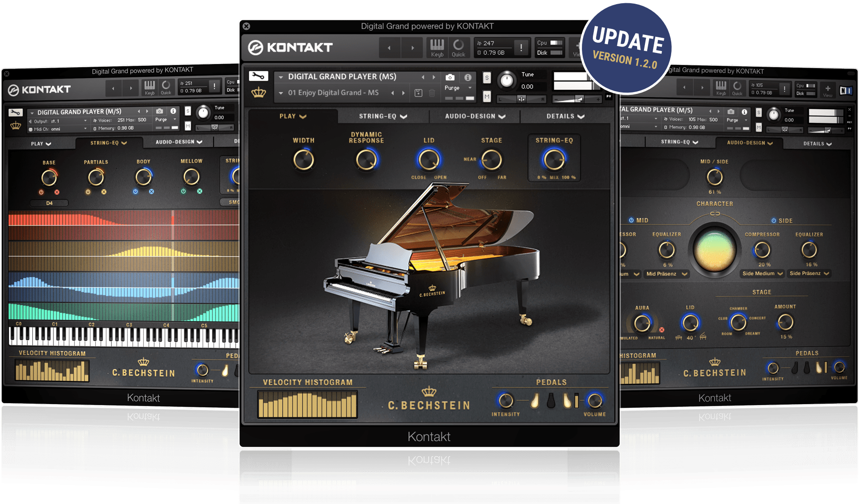Toggle the SIDE channel power button
Viewport: 859px width, 504px height.
[x=774, y=220]
